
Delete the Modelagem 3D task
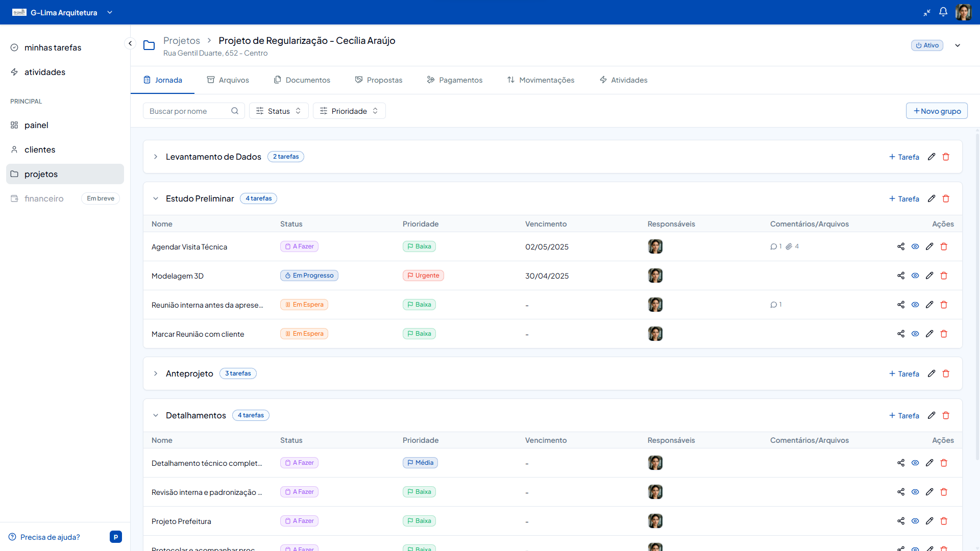944,275
